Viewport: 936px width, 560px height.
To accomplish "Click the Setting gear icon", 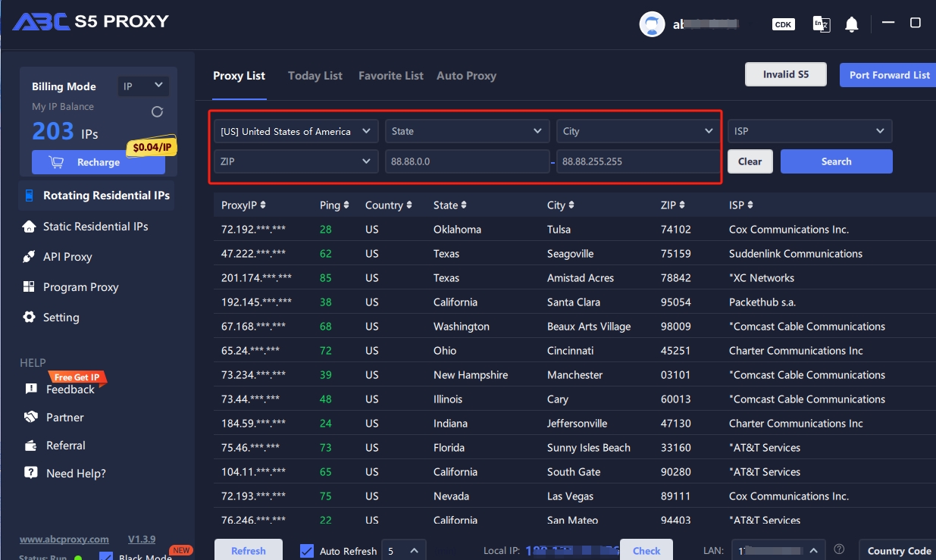I will click(x=29, y=318).
